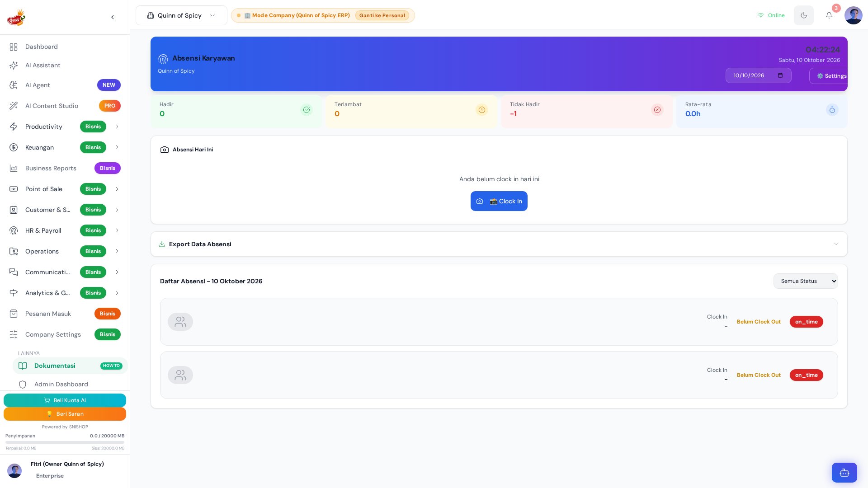
Task: Click the first attendance row's user avatar
Action: click(x=180, y=322)
